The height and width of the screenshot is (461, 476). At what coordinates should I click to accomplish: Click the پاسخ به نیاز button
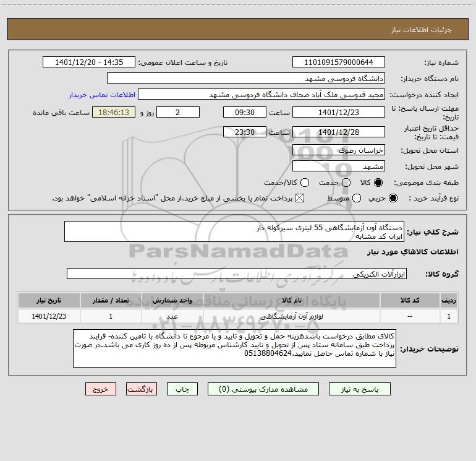[x=360, y=389]
